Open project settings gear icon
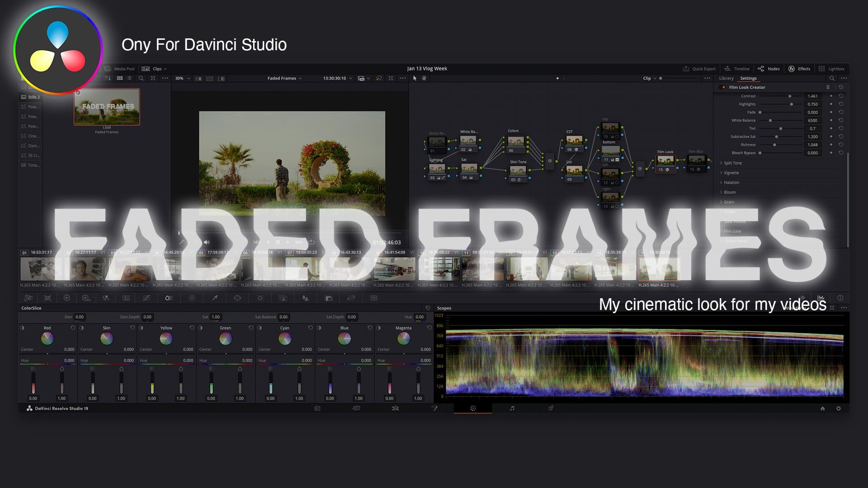 pos(839,408)
